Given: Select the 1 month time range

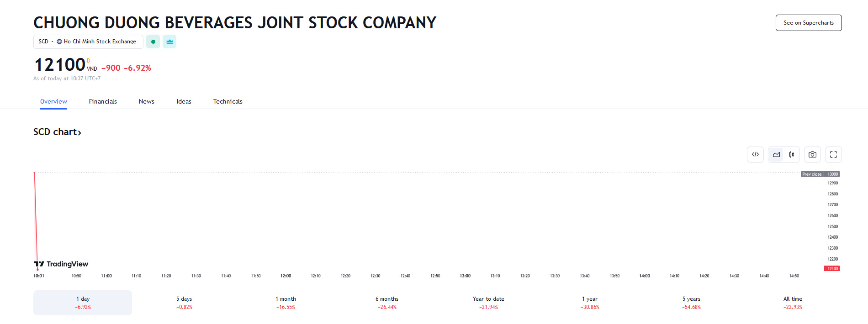Looking at the screenshot, I should point(286,303).
